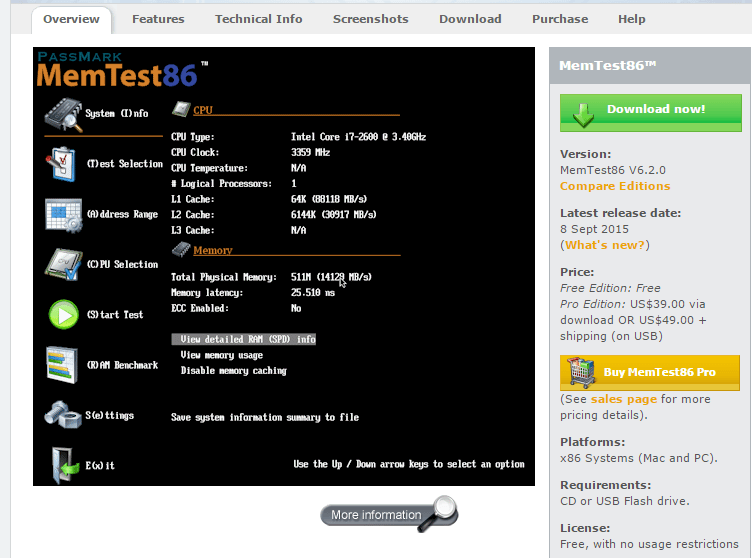Open the Purchase tab
Viewport: 752px width, 558px height.
click(x=560, y=19)
